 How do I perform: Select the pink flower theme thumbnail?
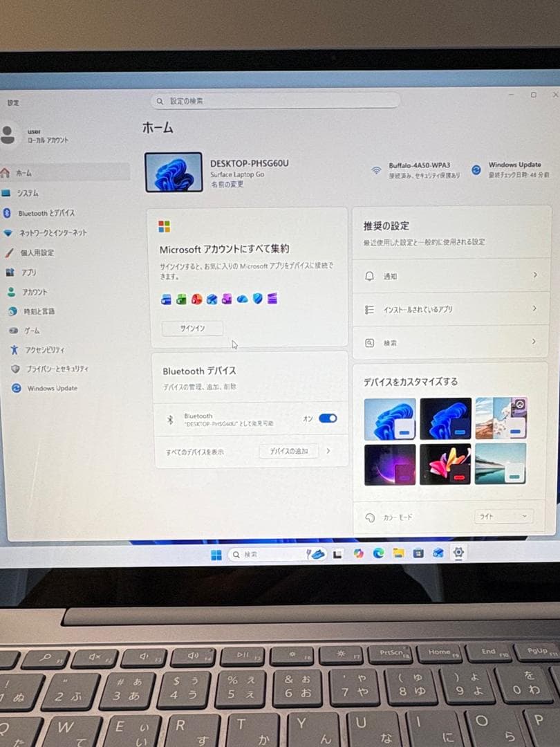coord(445,464)
